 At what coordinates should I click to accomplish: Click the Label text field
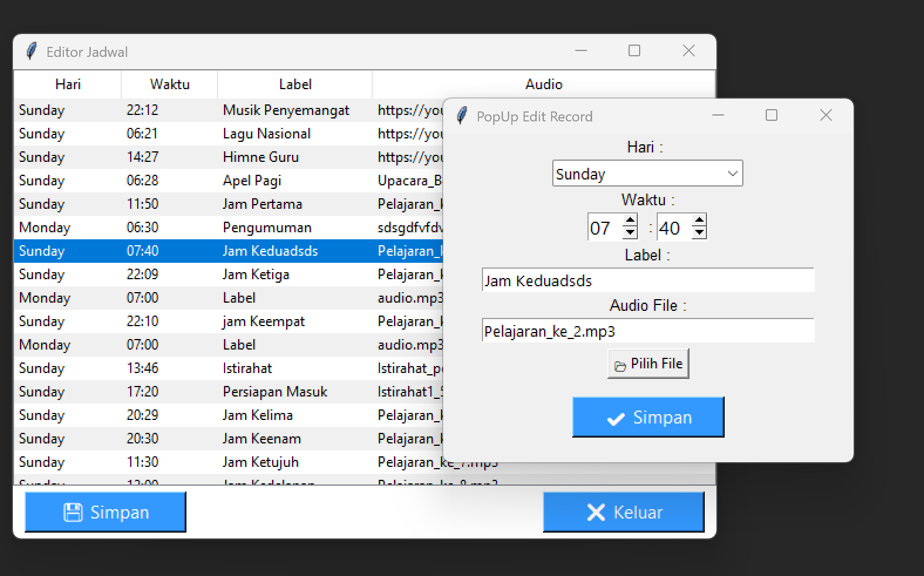[x=648, y=280]
